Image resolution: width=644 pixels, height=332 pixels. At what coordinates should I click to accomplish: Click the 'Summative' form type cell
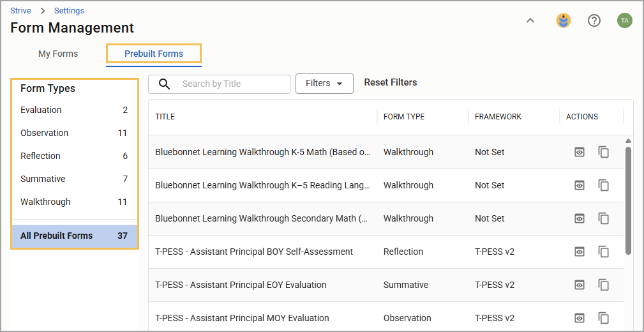coord(406,285)
